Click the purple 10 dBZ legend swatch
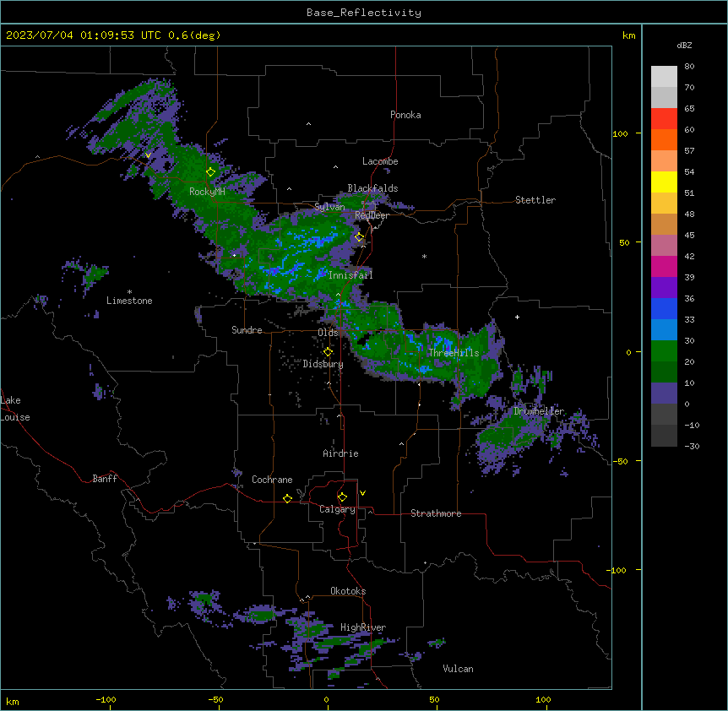This screenshot has width=728, height=711. [664, 393]
